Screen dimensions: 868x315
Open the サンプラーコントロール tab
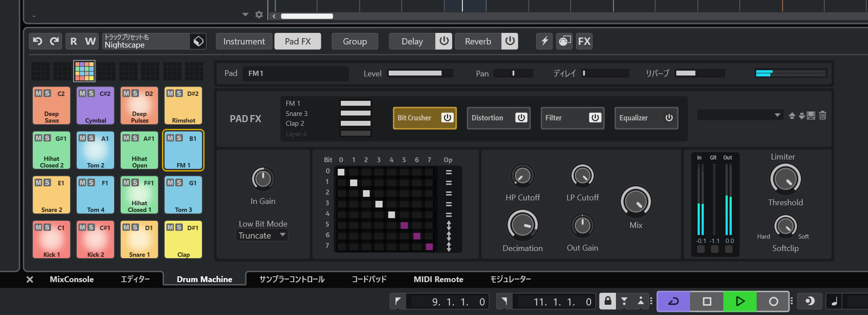pyautogui.click(x=292, y=279)
